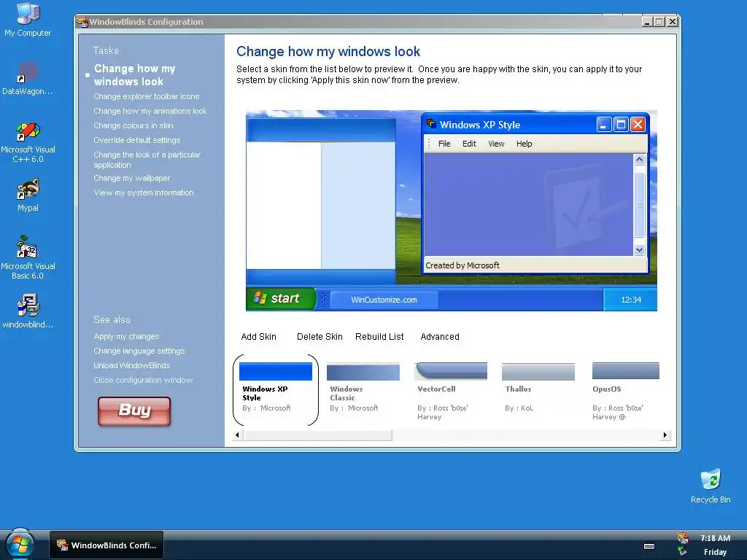The height and width of the screenshot is (560, 747).
Task: Click Advanced option
Action: tap(440, 337)
